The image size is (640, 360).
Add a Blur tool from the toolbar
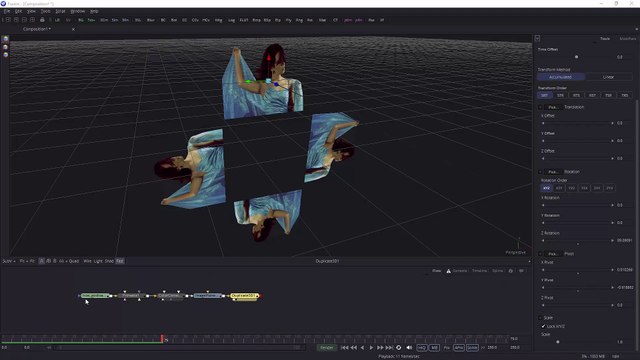151,20
